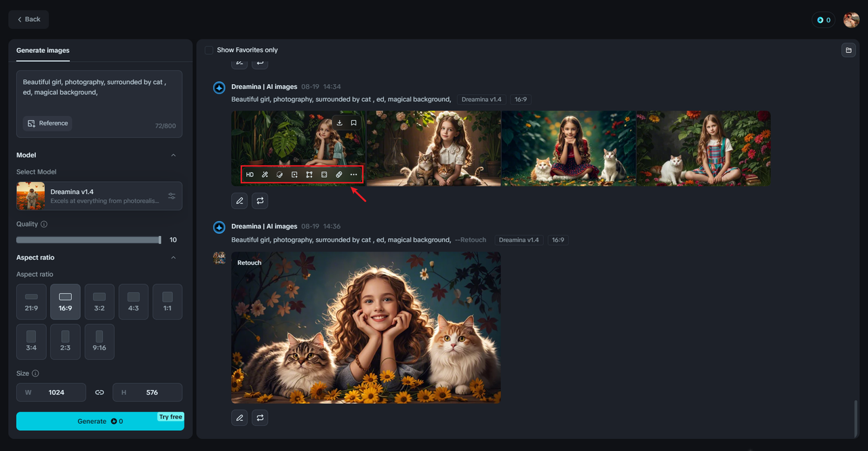Click the Try free badge
This screenshot has width=868, height=451.
click(171, 417)
